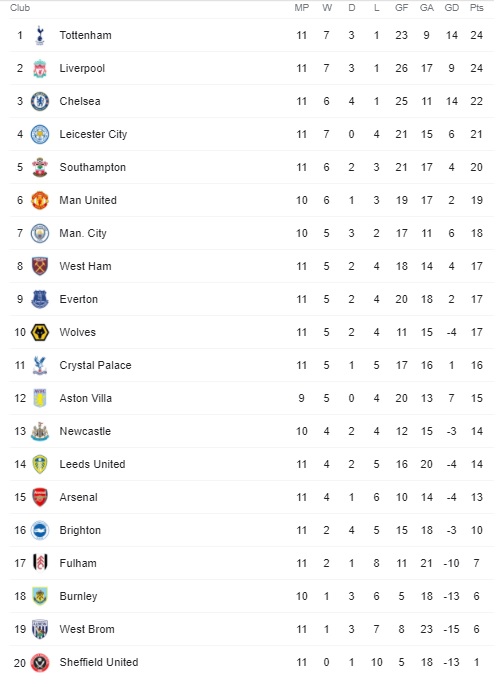Viewport: 496px width, 687px height.
Task: Click the GD column header
Action: 452,8
